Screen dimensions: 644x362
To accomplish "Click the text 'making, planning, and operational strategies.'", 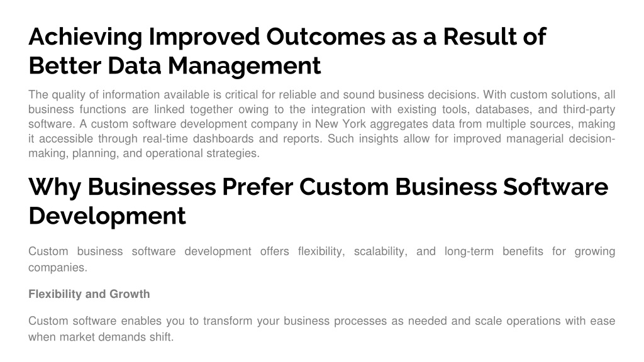I will pyautogui.click(x=144, y=153).
